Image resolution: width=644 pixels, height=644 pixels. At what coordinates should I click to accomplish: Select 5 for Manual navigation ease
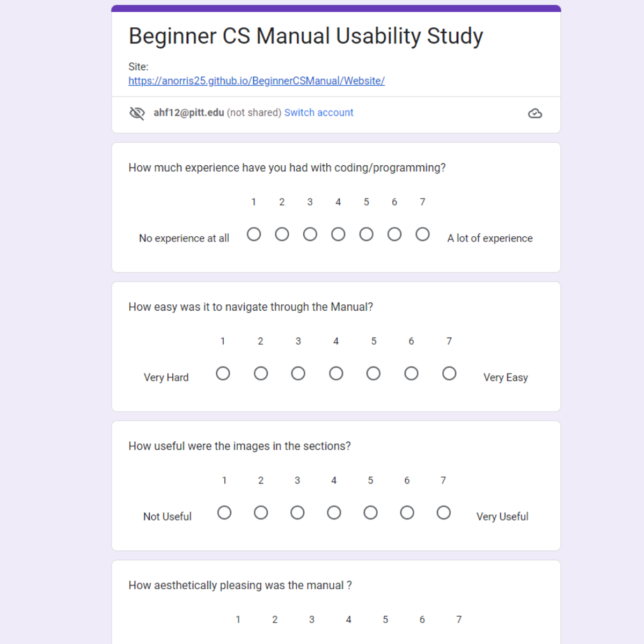pyautogui.click(x=374, y=374)
